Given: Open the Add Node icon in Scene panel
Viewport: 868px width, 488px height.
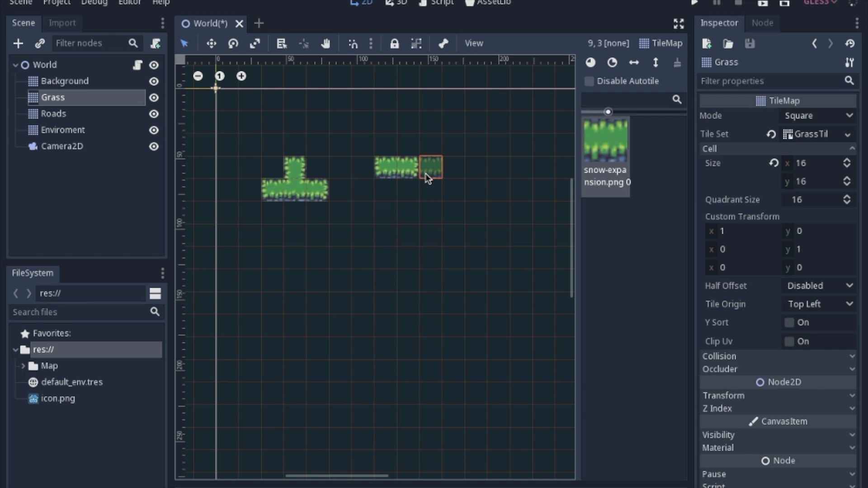Looking at the screenshot, I should coord(18,43).
